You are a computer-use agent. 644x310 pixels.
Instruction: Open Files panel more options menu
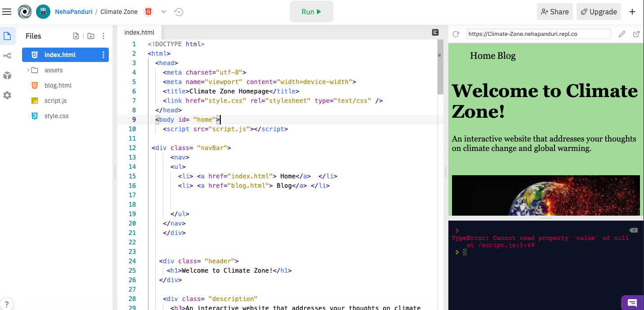(103, 36)
